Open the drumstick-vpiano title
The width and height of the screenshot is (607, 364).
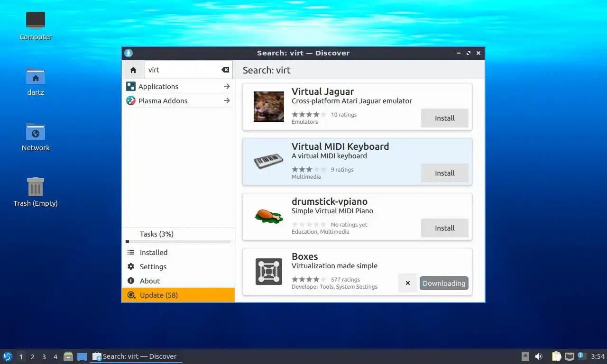(330, 201)
